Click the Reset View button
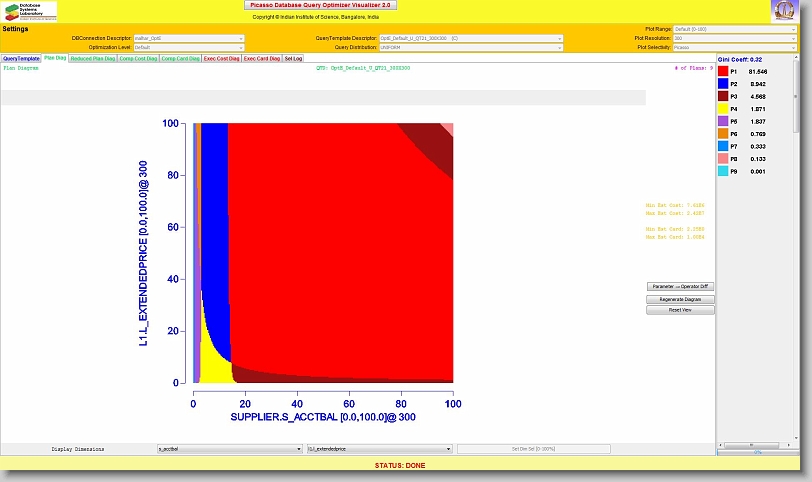This screenshot has height=482, width=812. pos(680,310)
